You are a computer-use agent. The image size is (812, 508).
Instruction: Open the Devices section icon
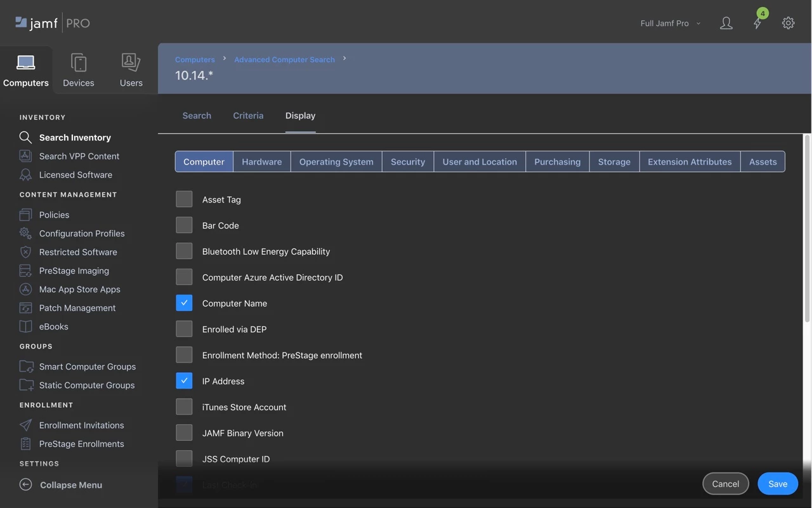79,62
